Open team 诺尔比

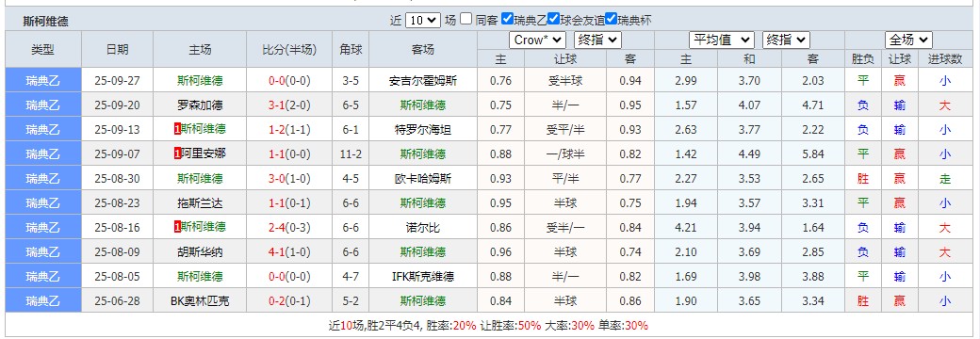(x=423, y=227)
